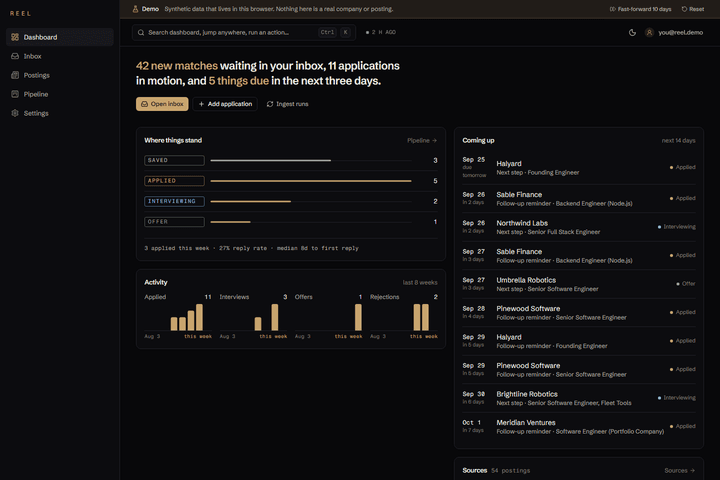Click the weekly stats summary line

252,248
